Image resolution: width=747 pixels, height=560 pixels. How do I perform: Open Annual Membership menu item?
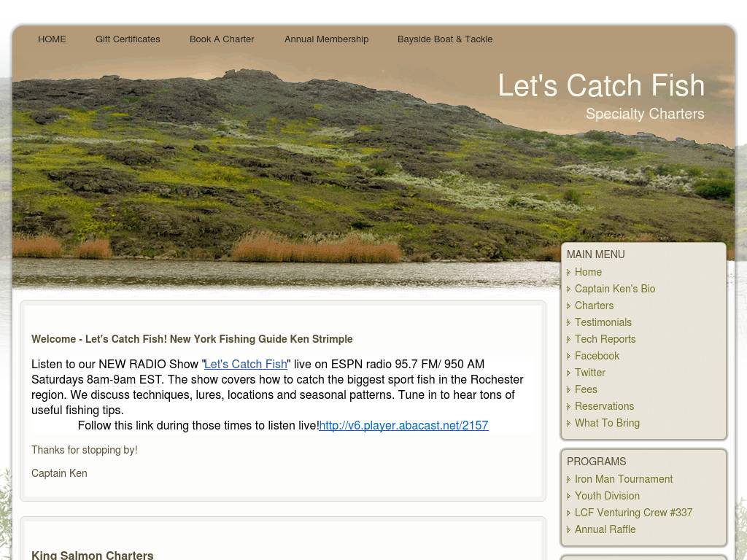point(326,39)
